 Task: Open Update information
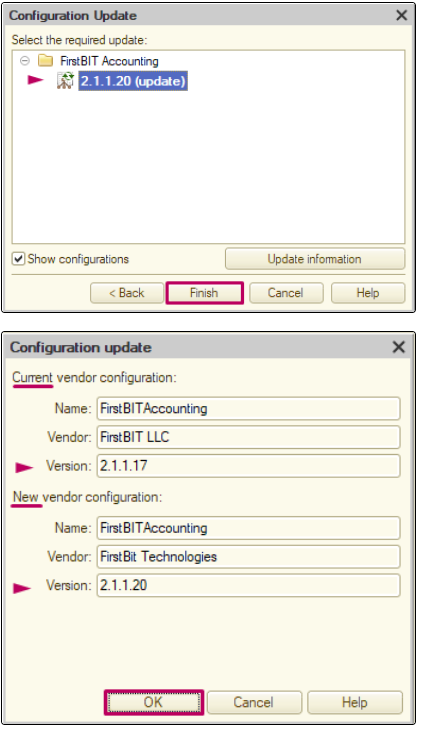pos(315,259)
